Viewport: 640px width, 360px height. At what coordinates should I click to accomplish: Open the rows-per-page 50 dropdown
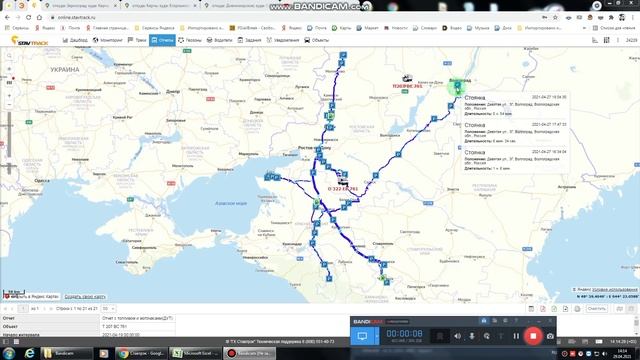click(108, 309)
